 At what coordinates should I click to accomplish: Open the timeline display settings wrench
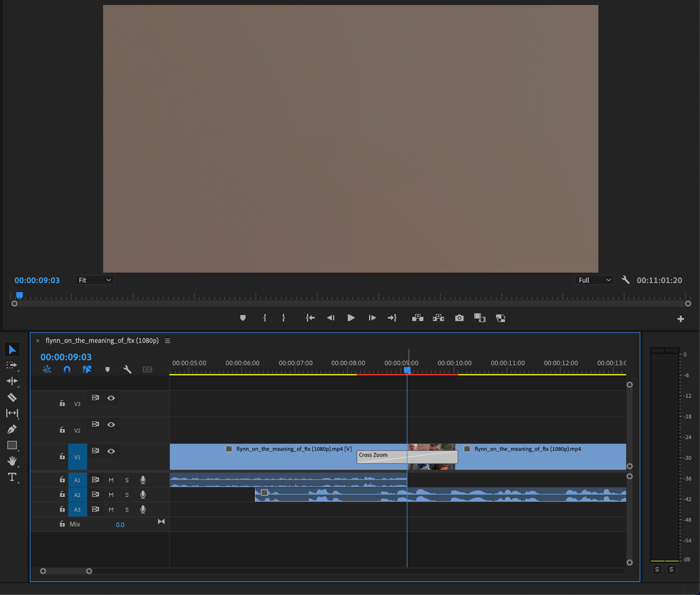(127, 369)
